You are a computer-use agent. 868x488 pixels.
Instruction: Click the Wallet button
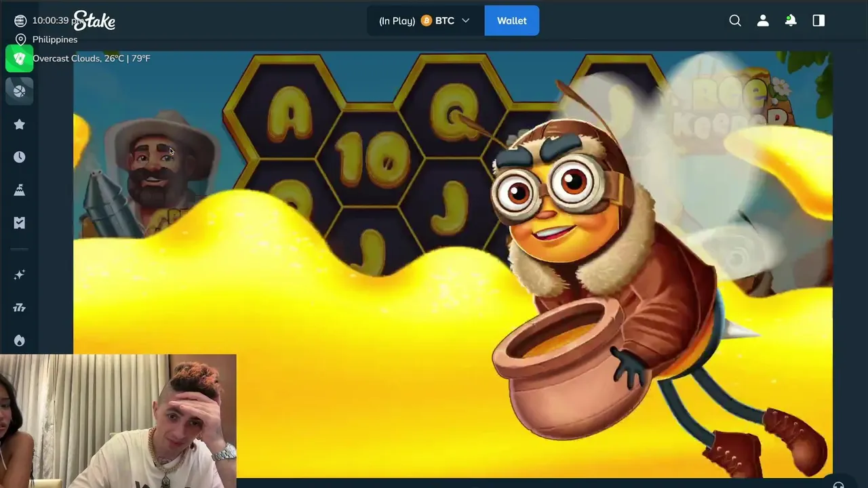(x=512, y=20)
